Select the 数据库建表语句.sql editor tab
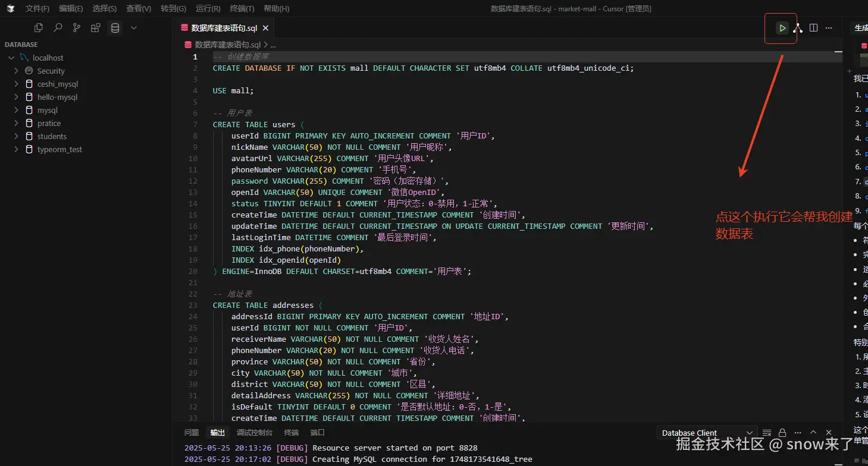Image resolution: width=868 pixels, height=466 pixels. tap(224, 28)
